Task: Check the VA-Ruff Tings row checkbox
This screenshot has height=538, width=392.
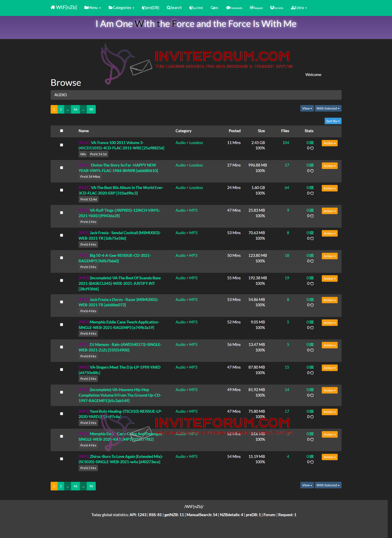Action: point(61,213)
